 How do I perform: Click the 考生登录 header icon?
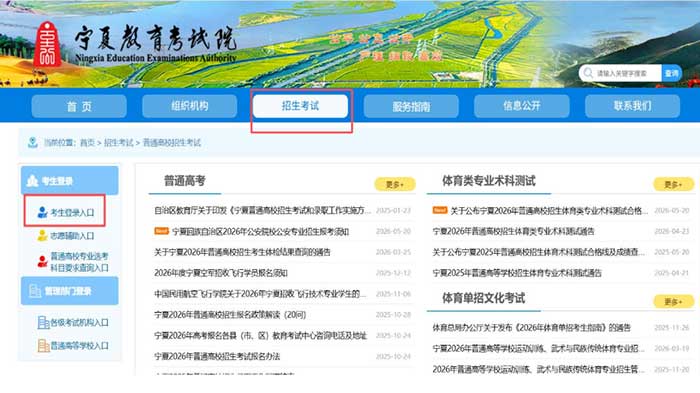pyautogui.click(x=32, y=181)
